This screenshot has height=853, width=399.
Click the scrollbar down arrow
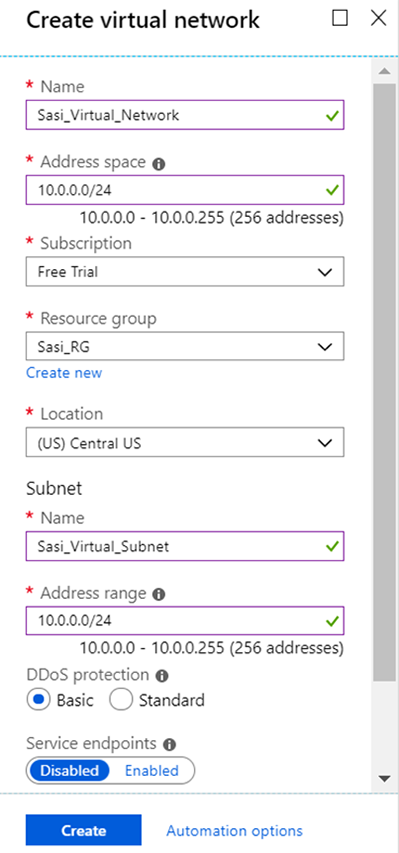[385, 778]
